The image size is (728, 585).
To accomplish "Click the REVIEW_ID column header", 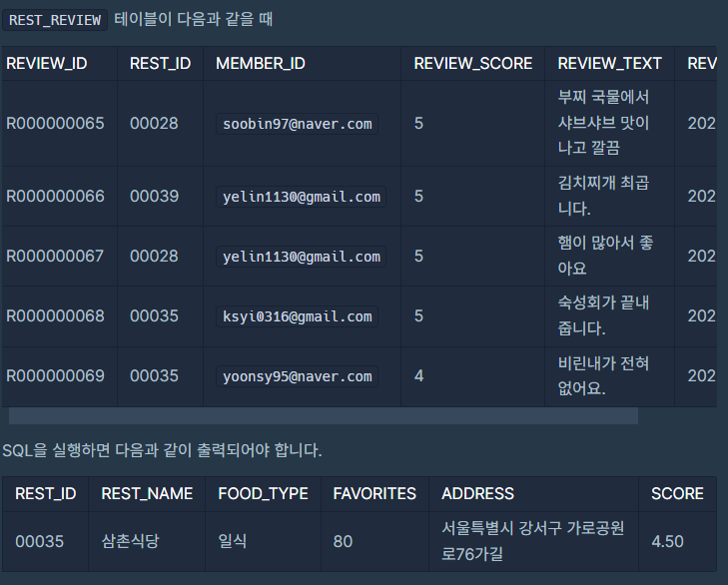I will [46, 63].
